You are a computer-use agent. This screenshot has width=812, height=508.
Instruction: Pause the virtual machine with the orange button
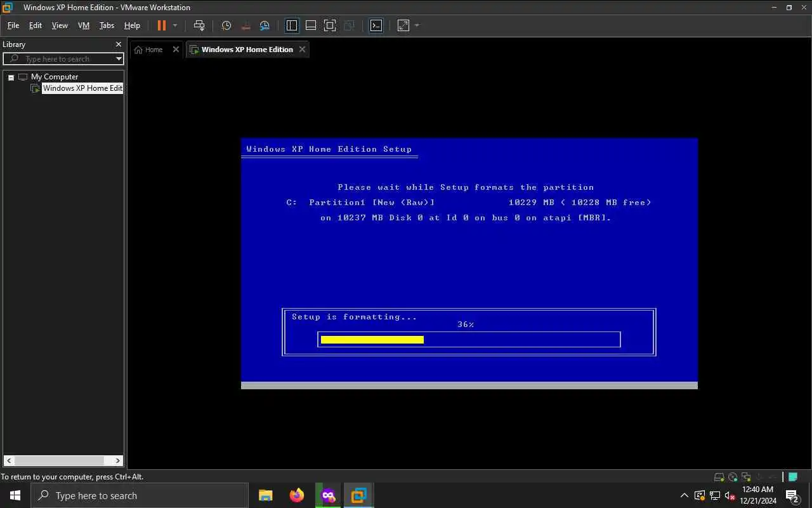161,25
